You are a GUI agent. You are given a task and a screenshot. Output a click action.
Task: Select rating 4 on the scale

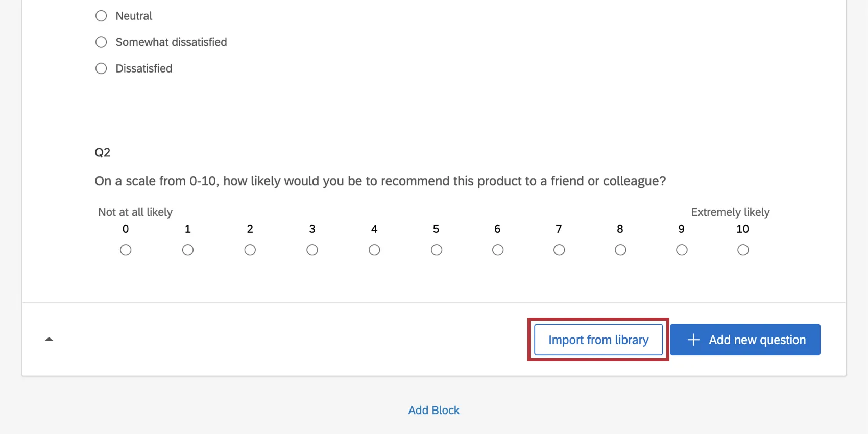point(374,250)
